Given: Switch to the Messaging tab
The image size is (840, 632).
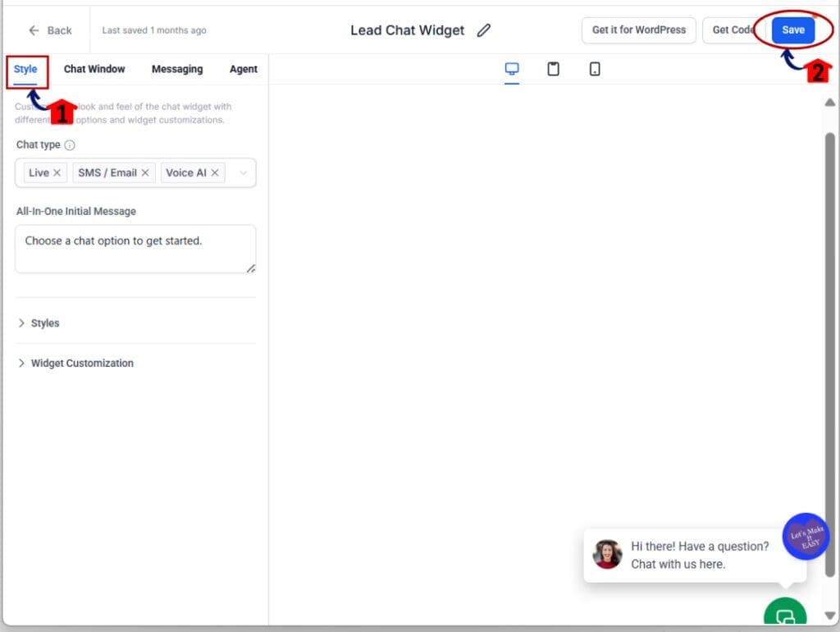Looking at the screenshot, I should click(177, 69).
